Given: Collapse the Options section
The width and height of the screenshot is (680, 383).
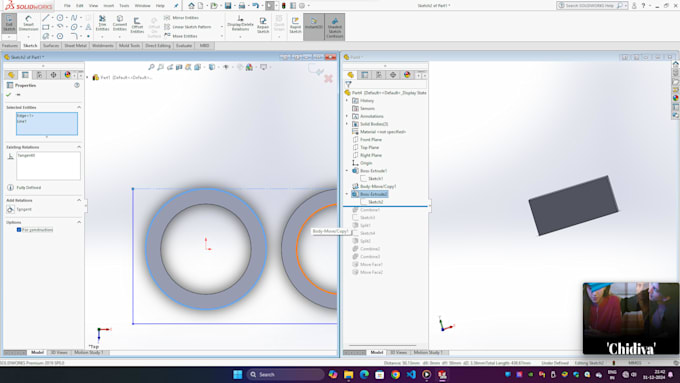Looking at the screenshot, I should (x=79, y=222).
